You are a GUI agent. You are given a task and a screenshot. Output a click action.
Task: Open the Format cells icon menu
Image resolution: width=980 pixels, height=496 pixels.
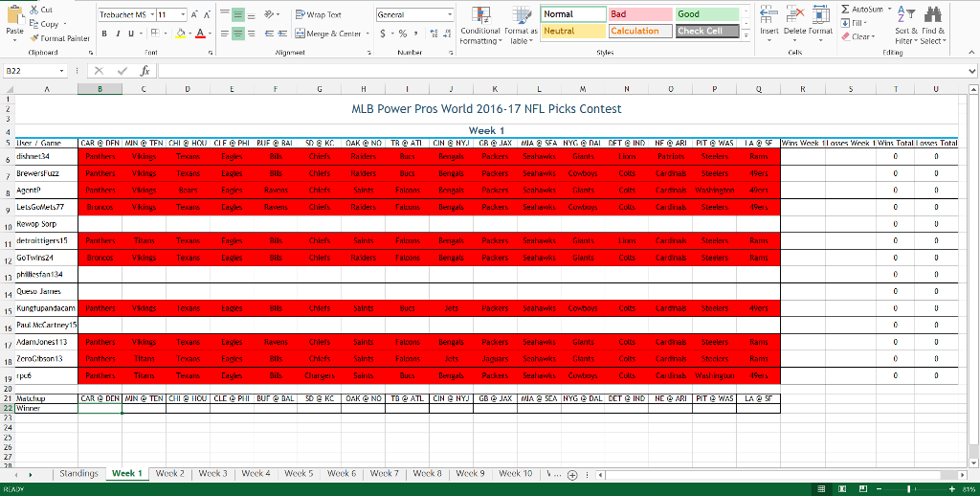point(820,13)
